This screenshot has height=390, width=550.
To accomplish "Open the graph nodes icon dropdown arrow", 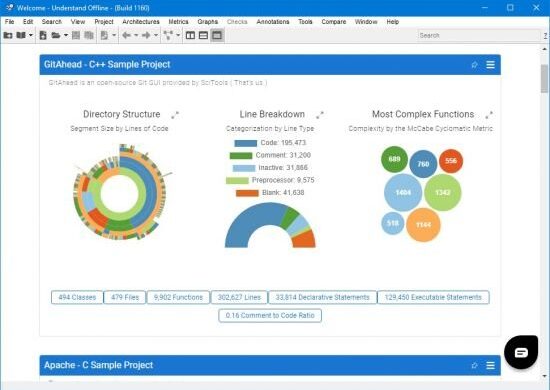I will point(178,35).
